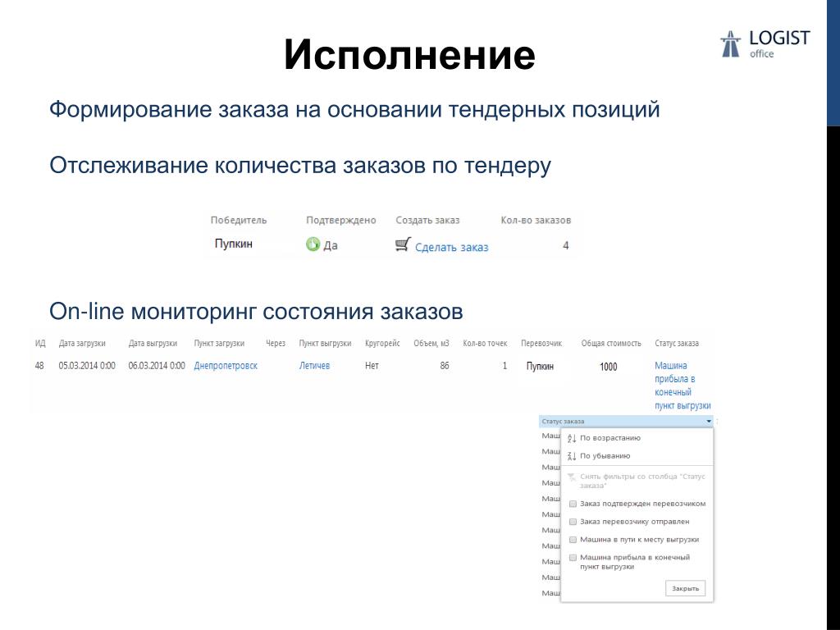Click unloading date '06.03.2014 0:00'
The width and height of the screenshot is (840, 630).
(157, 365)
